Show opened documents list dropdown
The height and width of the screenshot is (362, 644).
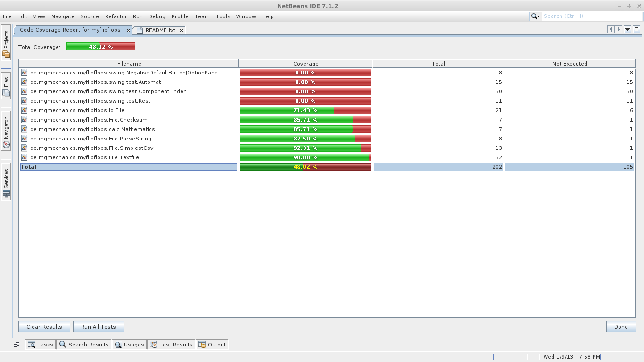(627, 29)
